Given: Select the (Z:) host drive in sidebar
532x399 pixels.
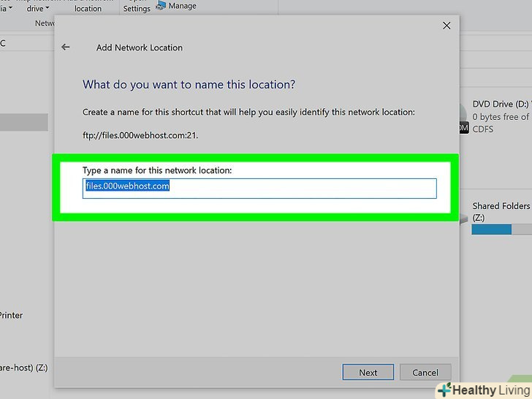Looking at the screenshot, I should pos(23,368).
